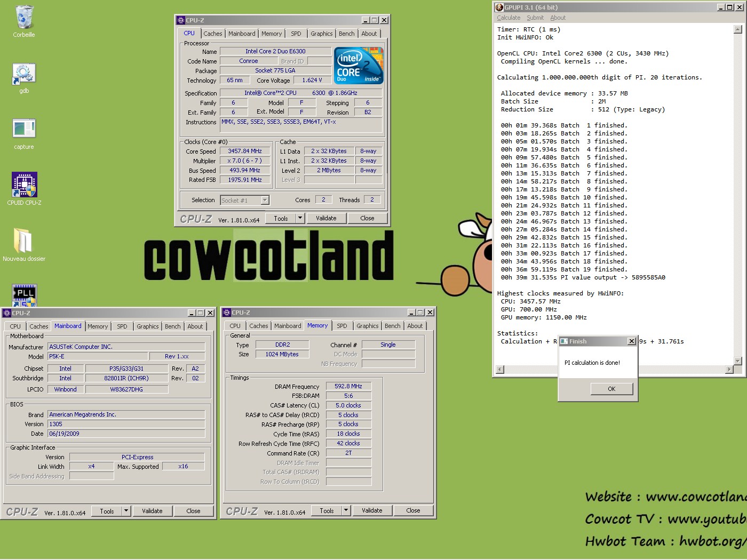
Task: Click the Rated FSB 1975.91 MHz value
Action: point(245,180)
